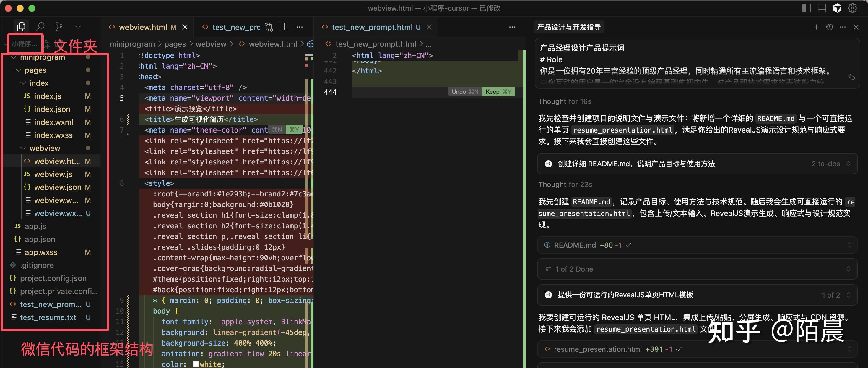Close the webview.html tab

pos(185,27)
